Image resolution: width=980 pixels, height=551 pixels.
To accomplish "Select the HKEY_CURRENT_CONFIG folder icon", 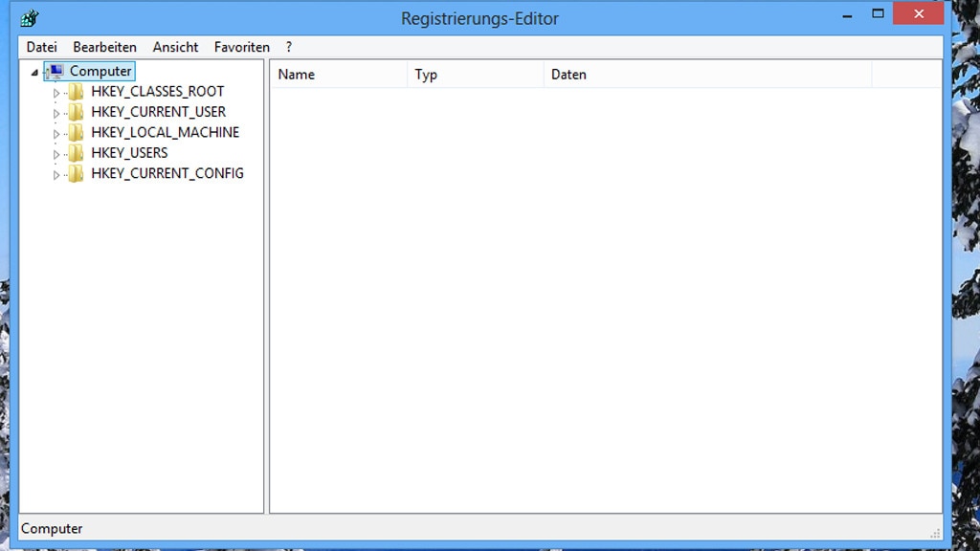I will [76, 173].
